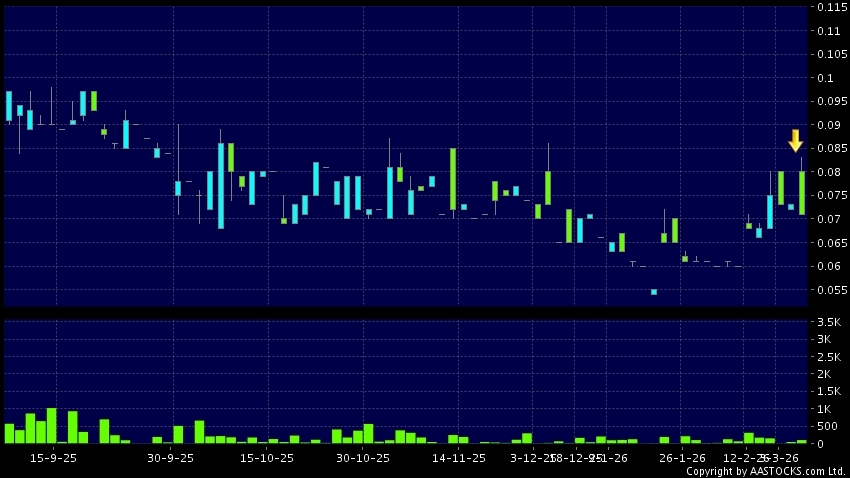This screenshot has height=478, width=850.
Task: Click the 15-10-25 date label
Action: click(266, 458)
